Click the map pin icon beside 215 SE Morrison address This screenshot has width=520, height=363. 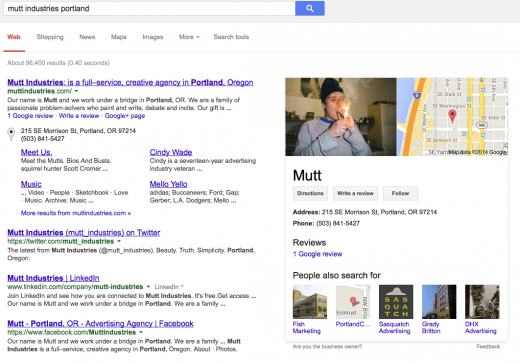coord(11,134)
